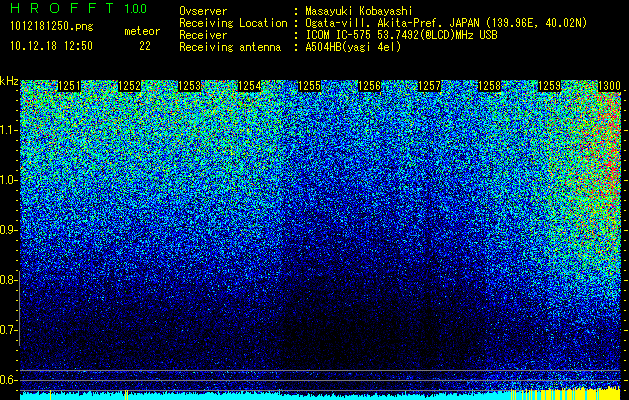This screenshot has width=629, height=400.
Task: Click the Receiver label
Action: click(203, 35)
